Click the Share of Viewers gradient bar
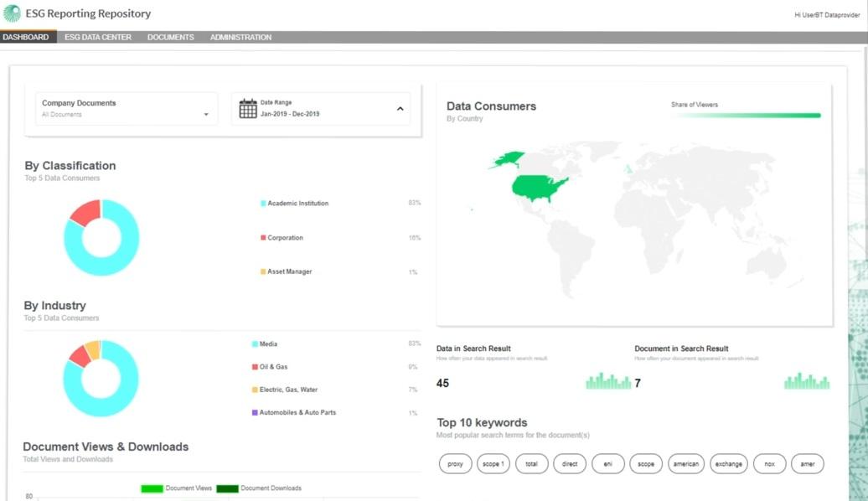 pos(747,115)
